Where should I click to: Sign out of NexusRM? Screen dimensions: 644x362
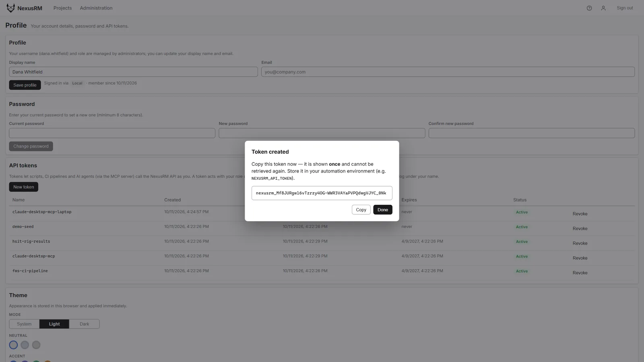[x=625, y=8]
